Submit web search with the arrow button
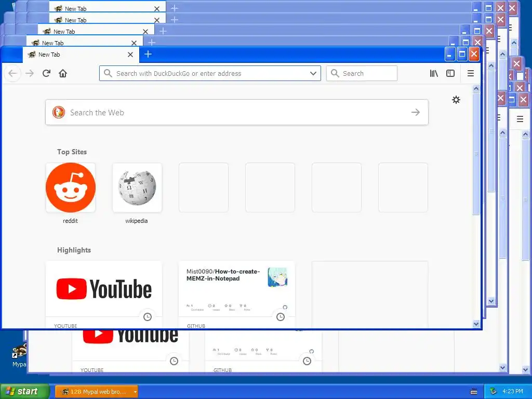Image resolution: width=532 pixels, height=399 pixels. click(416, 112)
